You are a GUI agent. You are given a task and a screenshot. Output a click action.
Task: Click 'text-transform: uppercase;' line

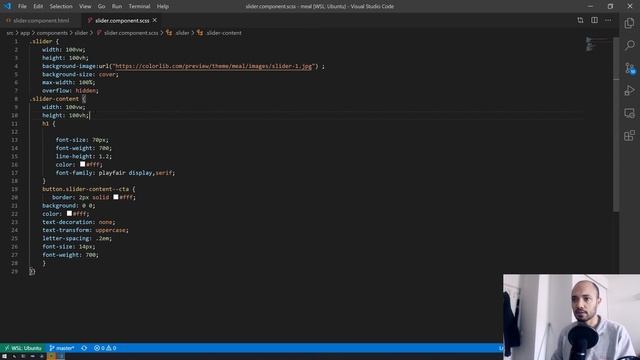[85, 230]
